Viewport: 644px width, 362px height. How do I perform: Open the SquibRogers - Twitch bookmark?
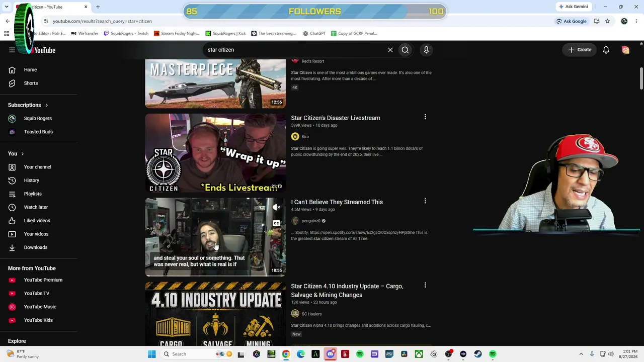coord(126,34)
